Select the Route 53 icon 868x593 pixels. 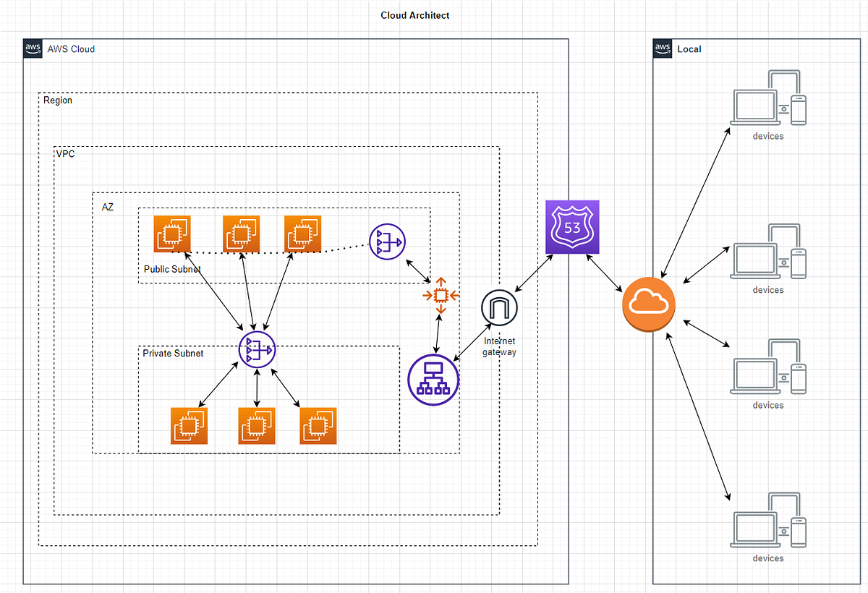click(x=572, y=227)
